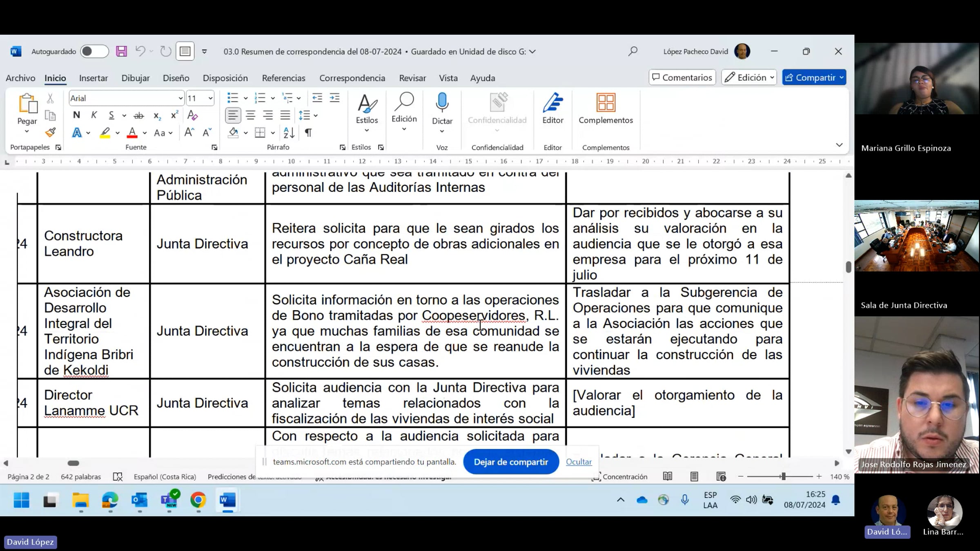
Task: Click the Save disk icon in title bar
Action: pos(121,51)
